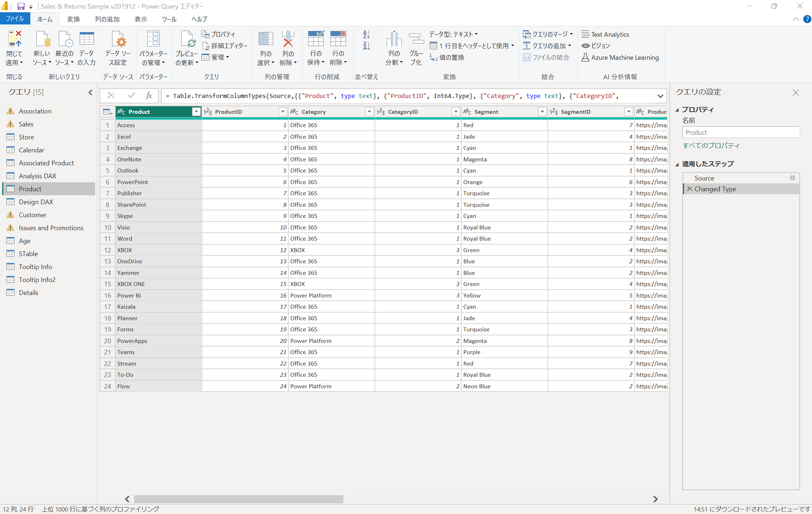Open the Source step gear settings

(792, 178)
